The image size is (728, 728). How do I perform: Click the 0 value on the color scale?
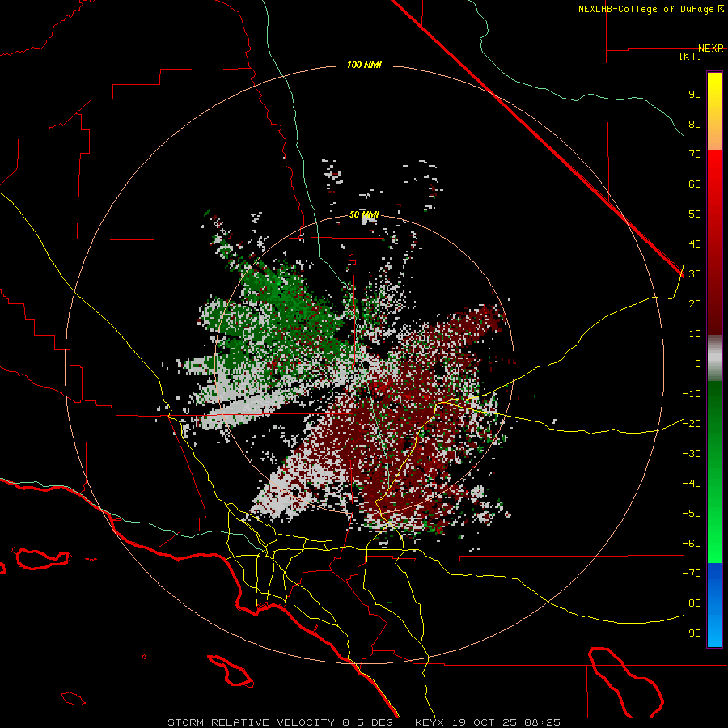click(x=698, y=363)
